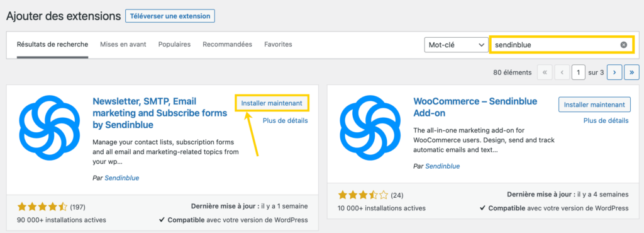The height and width of the screenshot is (233, 644).
Task: Click the current page number field
Action: (579, 72)
